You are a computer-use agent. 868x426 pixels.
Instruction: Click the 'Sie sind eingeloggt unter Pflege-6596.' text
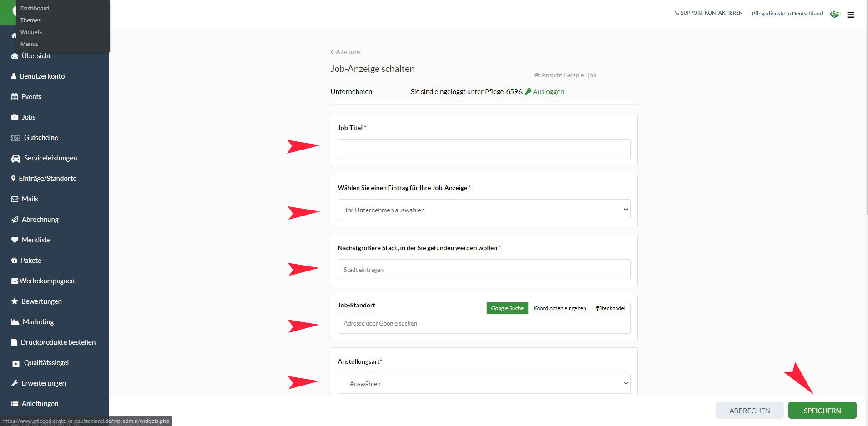(467, 92)
